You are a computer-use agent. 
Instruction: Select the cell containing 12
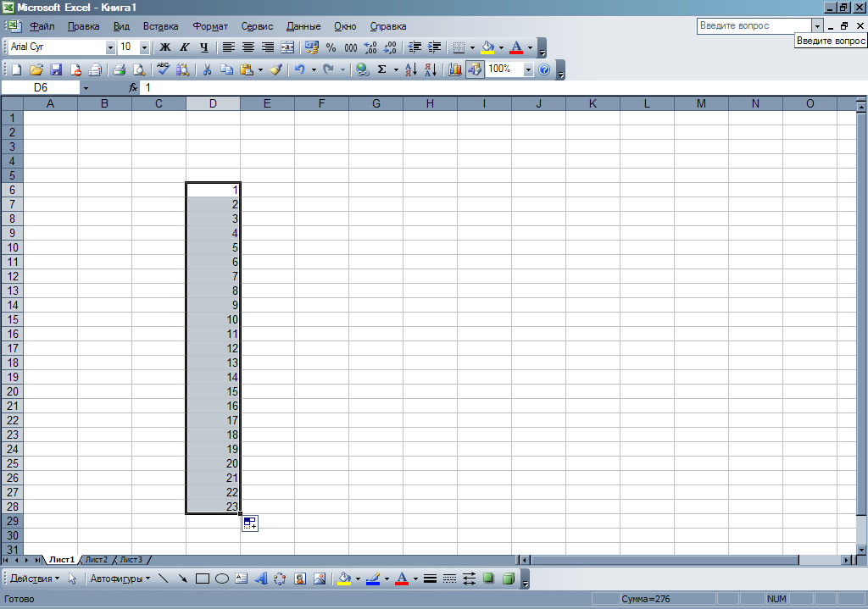tap(213, 348)
